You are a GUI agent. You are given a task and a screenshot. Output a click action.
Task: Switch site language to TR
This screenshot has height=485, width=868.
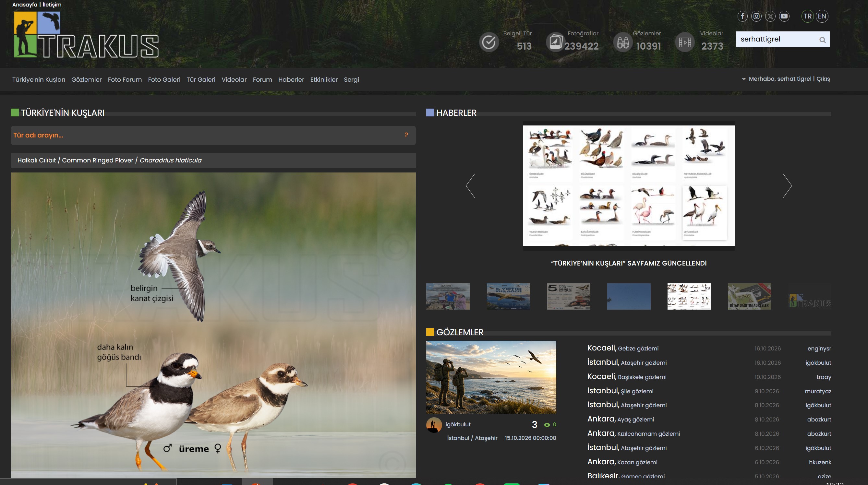807,16
